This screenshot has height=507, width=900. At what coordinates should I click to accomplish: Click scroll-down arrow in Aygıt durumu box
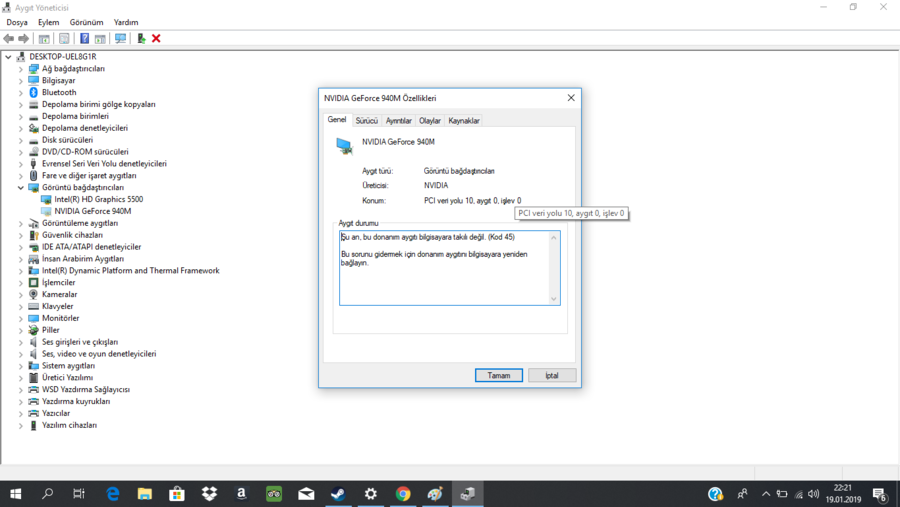point(554,299)
